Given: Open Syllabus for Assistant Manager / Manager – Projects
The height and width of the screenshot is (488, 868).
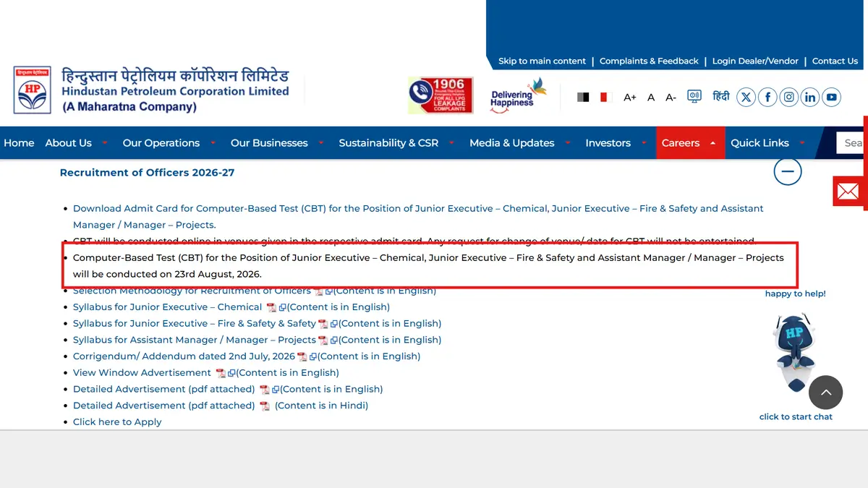Looking at the screenshot, I should (x=195, y=340).
